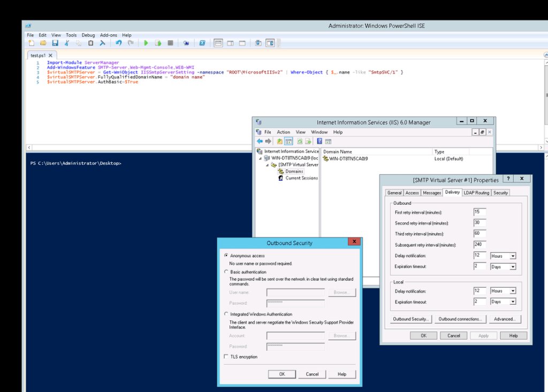The image size is (548, 392).
Task: Select the test.ps1 script tab
Action: 38,55
